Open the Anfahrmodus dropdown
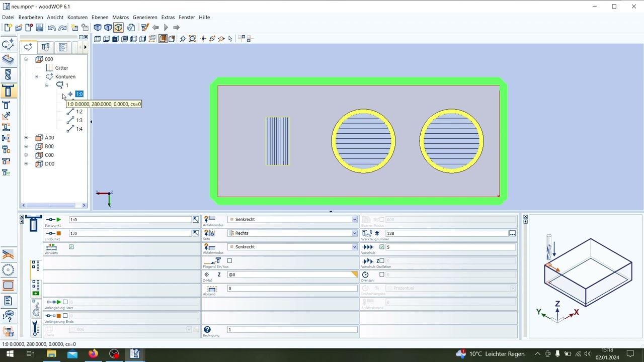Viewport: 644px width, 362px height. pyautogui.click(x=354, y=220)
